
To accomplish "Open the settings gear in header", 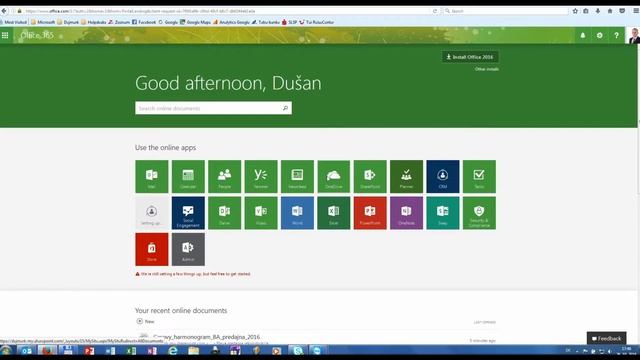I will point(600,36).
